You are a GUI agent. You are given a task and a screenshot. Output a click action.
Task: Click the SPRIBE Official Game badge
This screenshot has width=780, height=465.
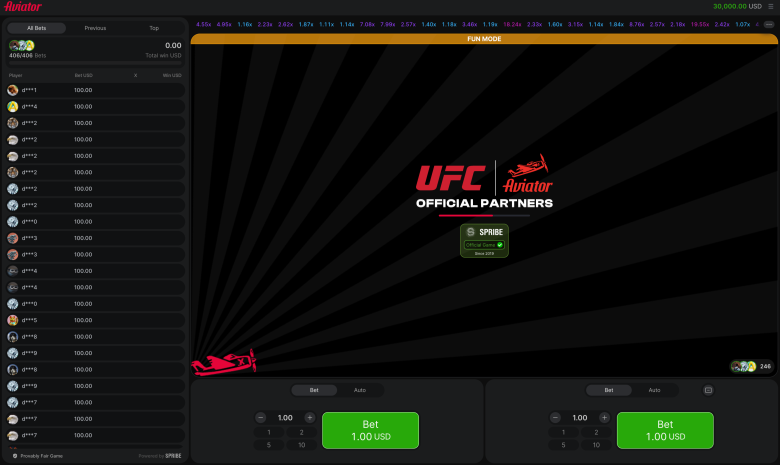click(x=484, y=241)
